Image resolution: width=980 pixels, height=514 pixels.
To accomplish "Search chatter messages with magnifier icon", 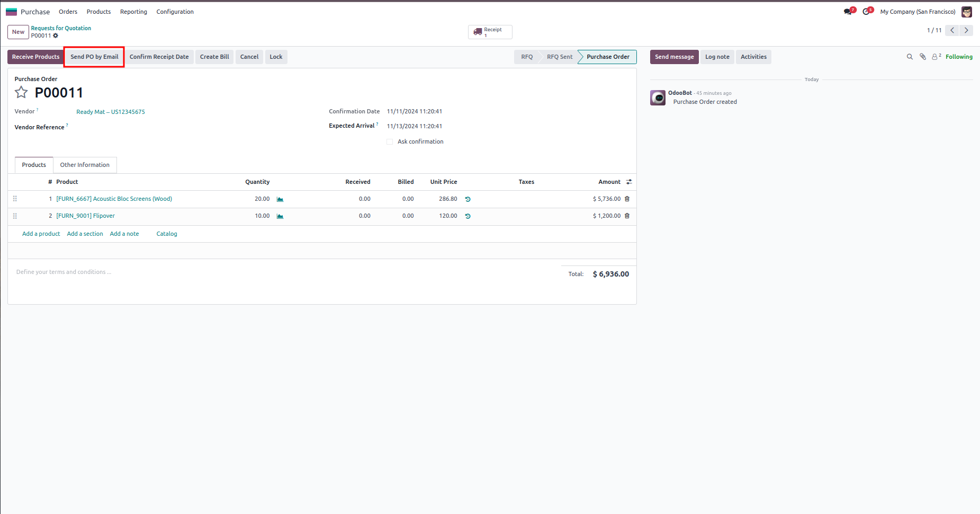I will (910, 57).
